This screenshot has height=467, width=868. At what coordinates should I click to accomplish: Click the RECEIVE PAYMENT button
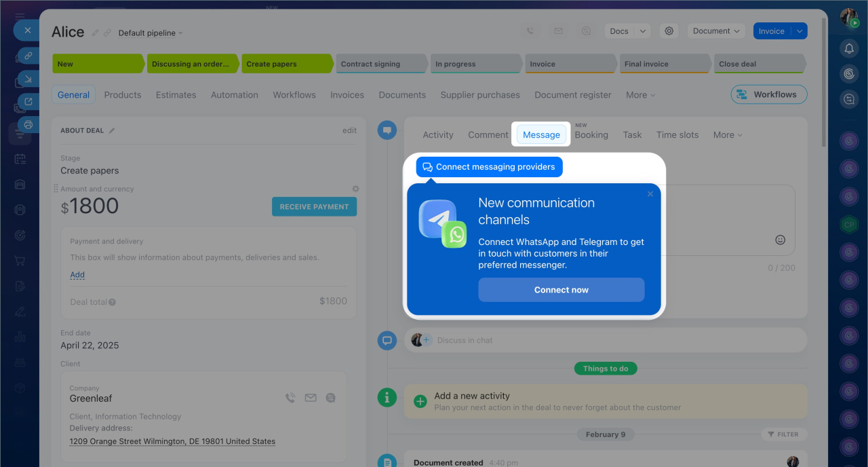click(x=314, y=207)
